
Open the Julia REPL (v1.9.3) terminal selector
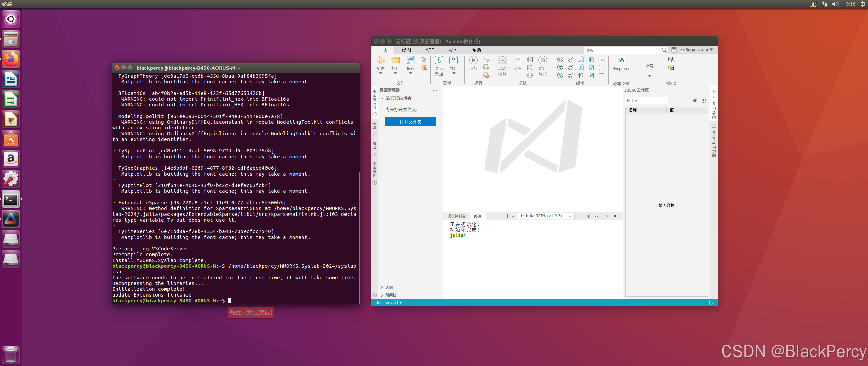click(546, 216)
